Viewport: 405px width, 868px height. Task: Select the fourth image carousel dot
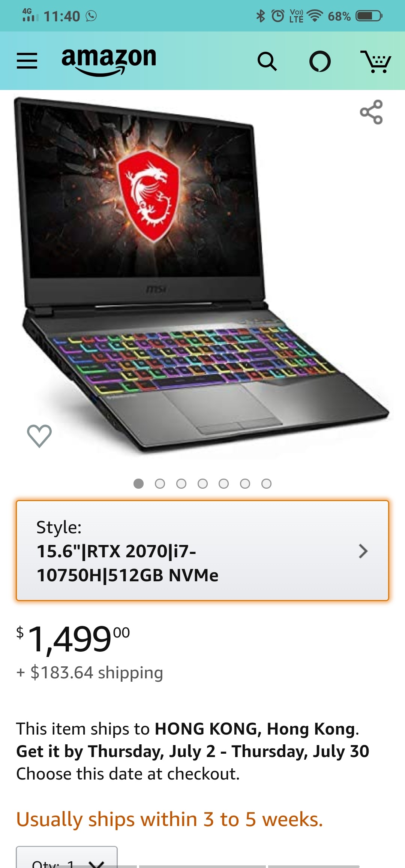tap(202, 484)
